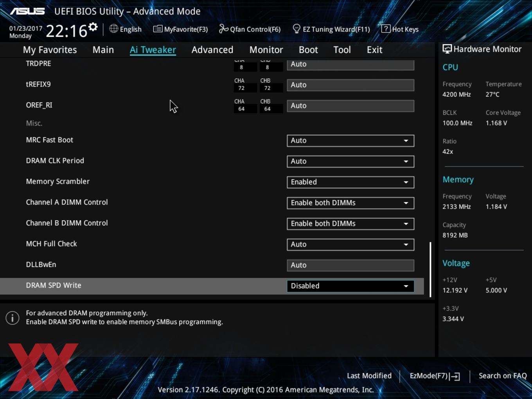The width and height of the screenshot is (532, 399).
Task: Click the CPU temperature 27°C value
Action: pyautogui.click(x=492, y=94)
